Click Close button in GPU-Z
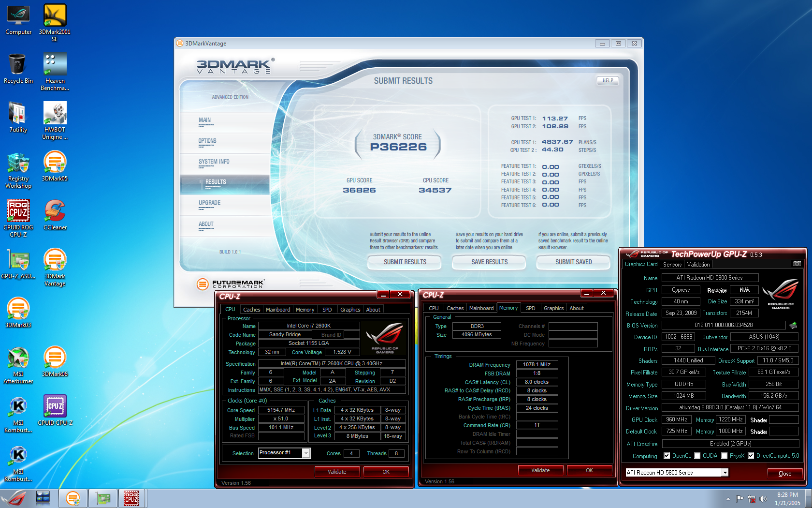The height and width of the screenshot is (508, 812). [x=785, y=474]
